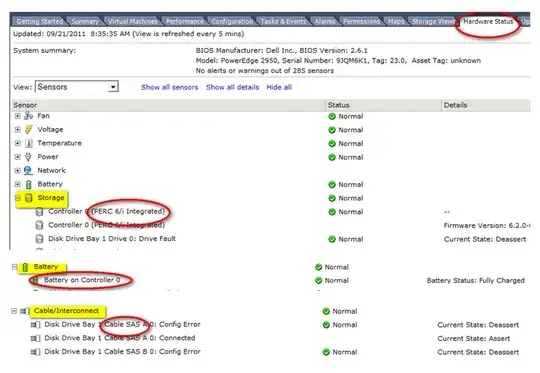Open the View Sensors dropdown
Viewport: 540px width, 373px height.
(113, 87)
